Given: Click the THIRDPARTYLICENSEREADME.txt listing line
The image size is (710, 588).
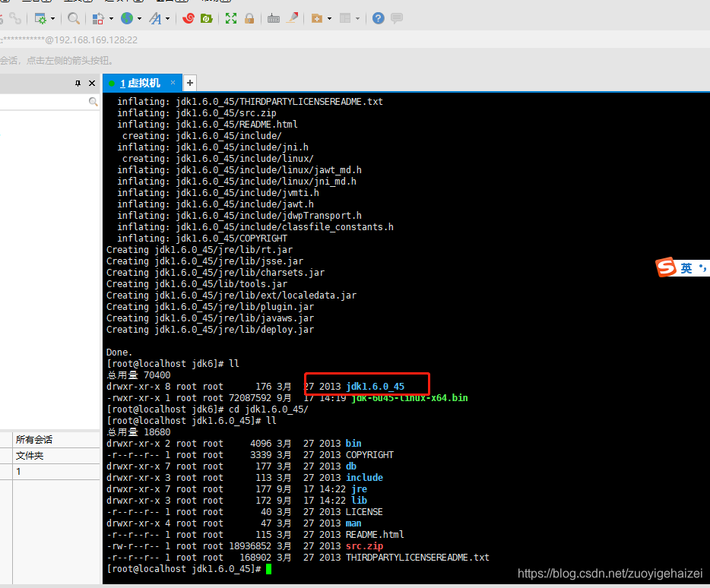Looking at the screenshot, I should coord(299,558).
